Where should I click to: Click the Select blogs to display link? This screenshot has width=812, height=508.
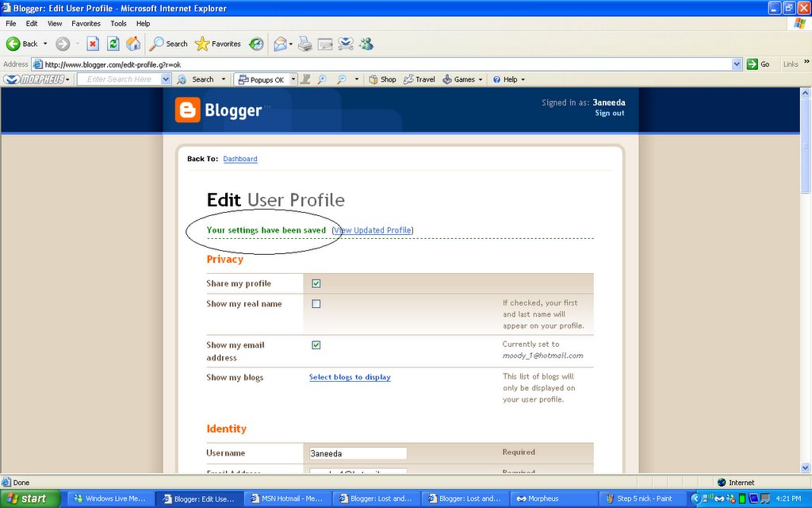(x=350, y=377)
